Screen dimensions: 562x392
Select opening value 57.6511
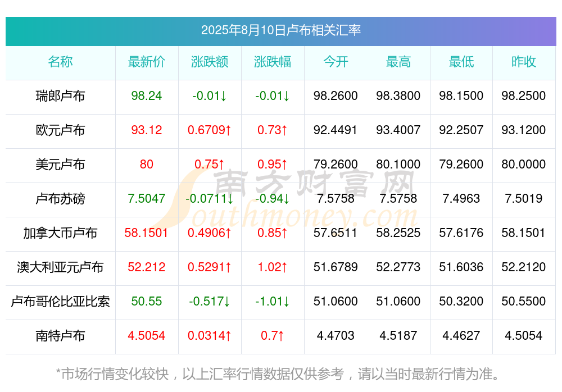336,233
